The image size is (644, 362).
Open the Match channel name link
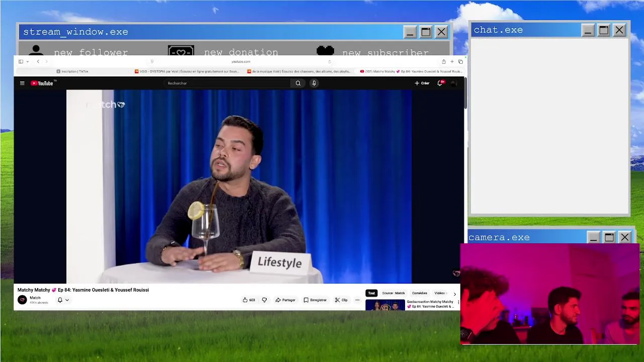pyautogui.click(x=35, y=298)
